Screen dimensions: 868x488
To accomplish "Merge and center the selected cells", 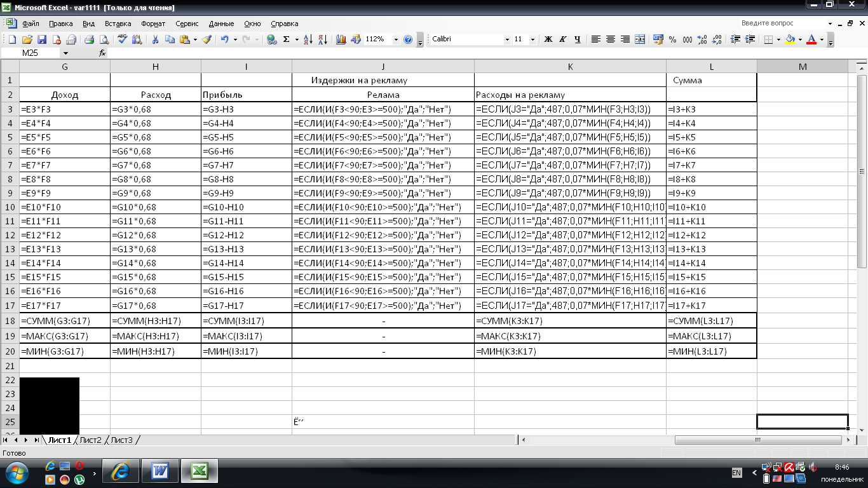I will click(x=640, y=39).
